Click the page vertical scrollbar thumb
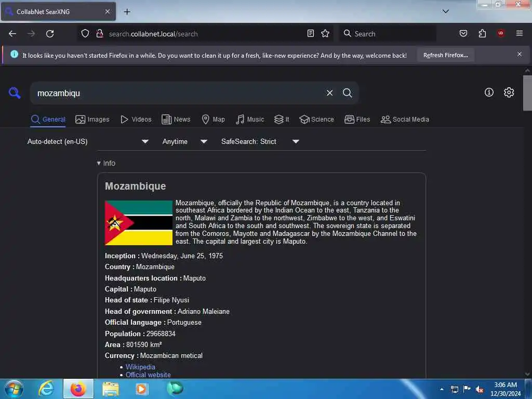This screenshot has height=399, width=532. [527, 92]
